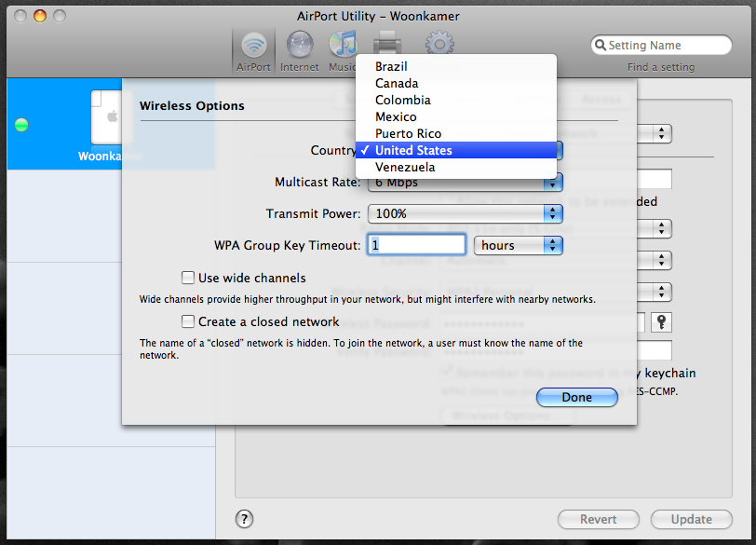Click the Wireless Options title text
This screenshot has height=545, width=756.
tap(192, 105)
